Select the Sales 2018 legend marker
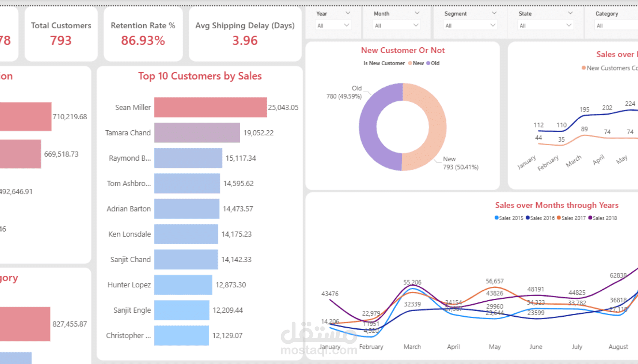The height and width of the screenshot is (364, 638). [x=590, y=218]
